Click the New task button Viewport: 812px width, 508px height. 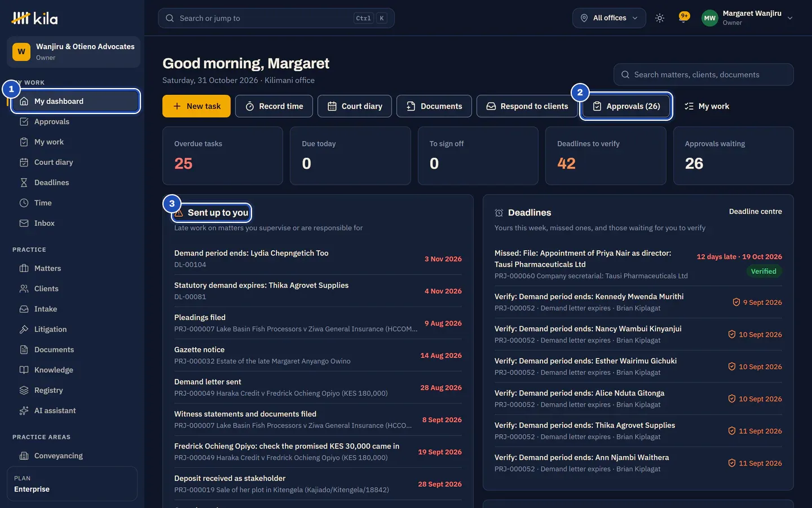196,106
